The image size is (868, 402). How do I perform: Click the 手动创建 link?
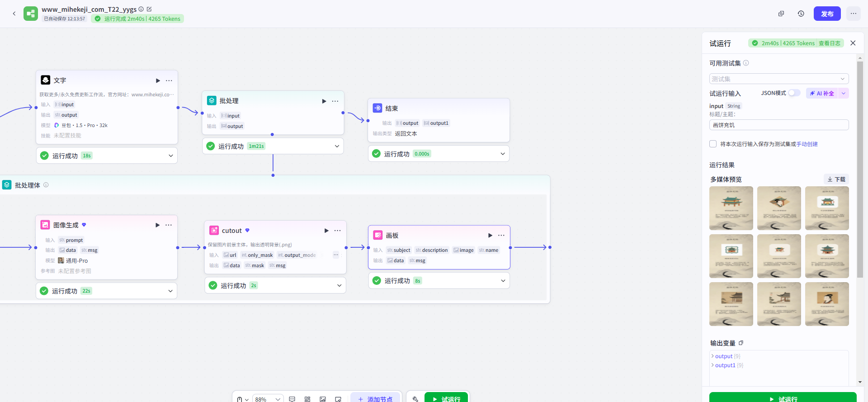pos(807,144)
